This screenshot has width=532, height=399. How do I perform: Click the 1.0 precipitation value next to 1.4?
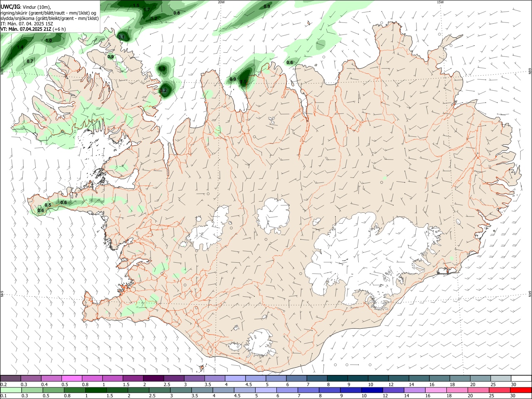coord(49,41)
